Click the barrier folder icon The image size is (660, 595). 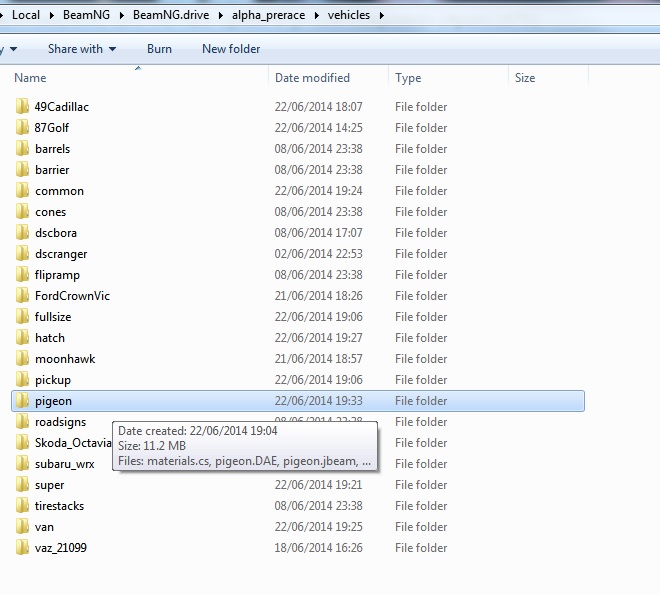click(x=22, y=170)
